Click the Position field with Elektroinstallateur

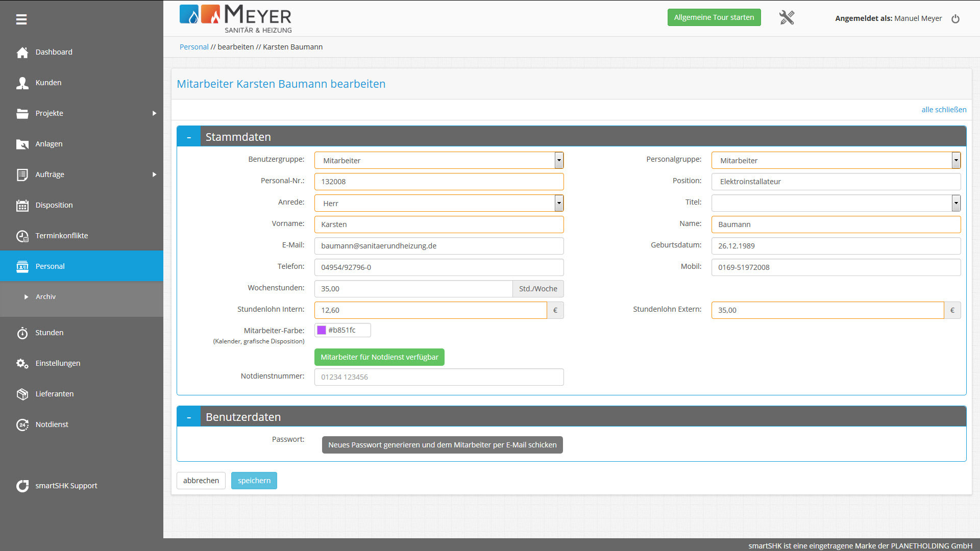(x=836, y=182)
